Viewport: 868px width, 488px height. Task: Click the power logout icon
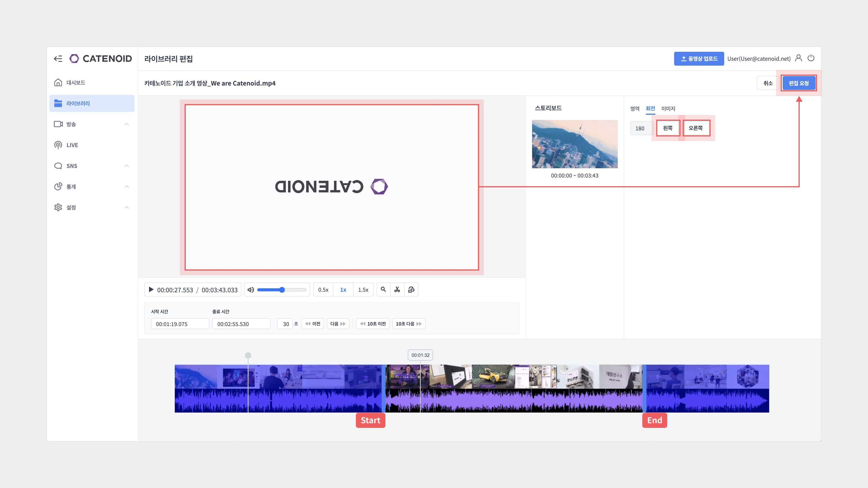tap(811, 58)
